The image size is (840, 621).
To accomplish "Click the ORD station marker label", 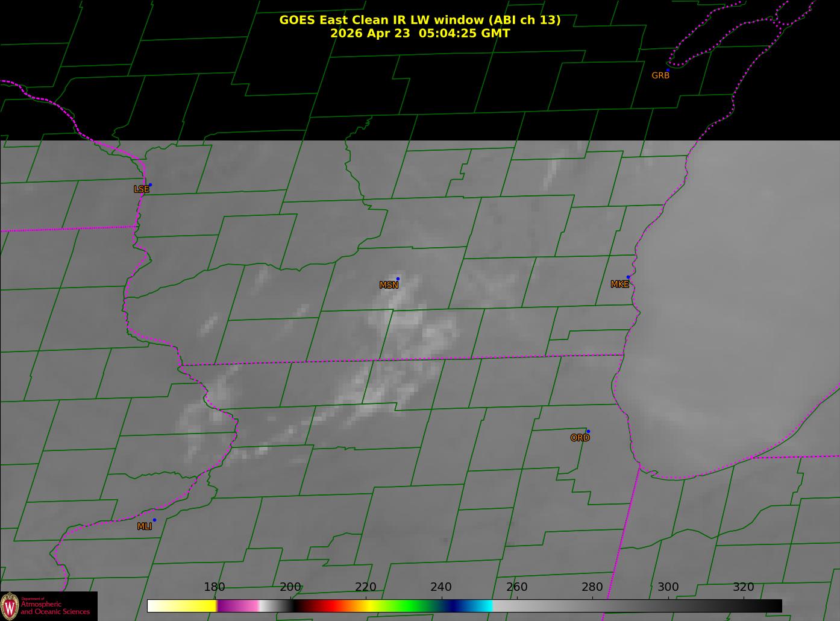I will (x=580, y=438).
